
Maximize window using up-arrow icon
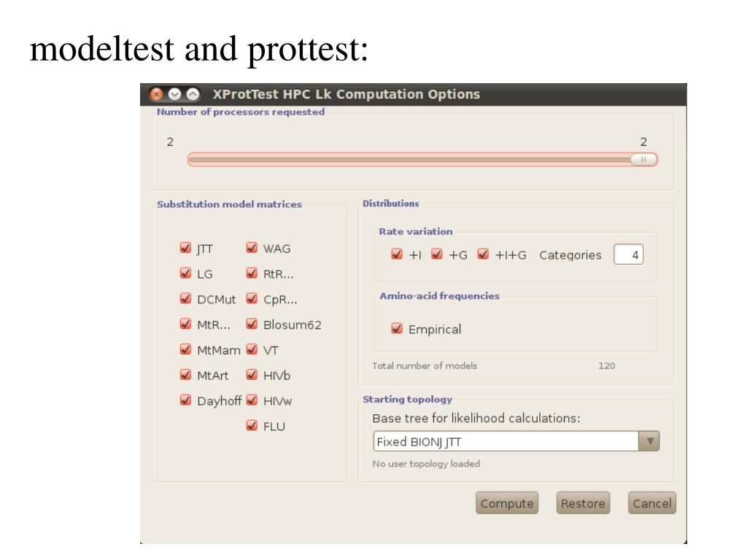pos(193,94)
